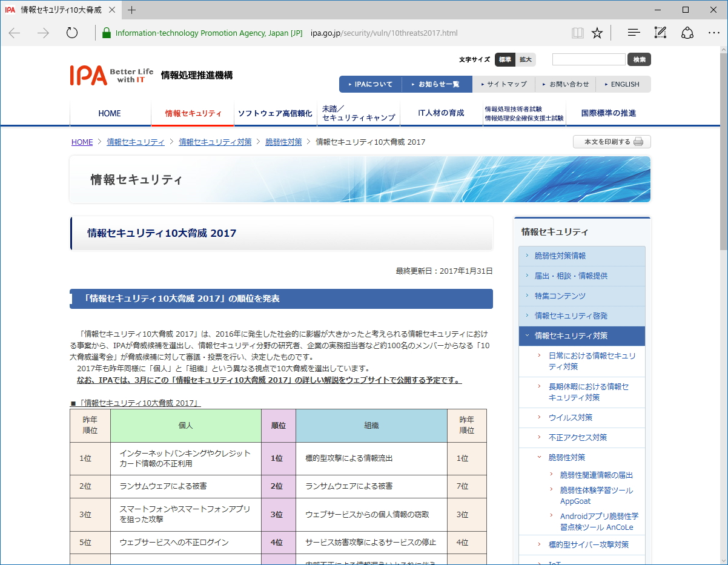Switch to the ENGLISH site
This screenshot has width=728, height=565.
pyautogui.click(x=623, y=84)
